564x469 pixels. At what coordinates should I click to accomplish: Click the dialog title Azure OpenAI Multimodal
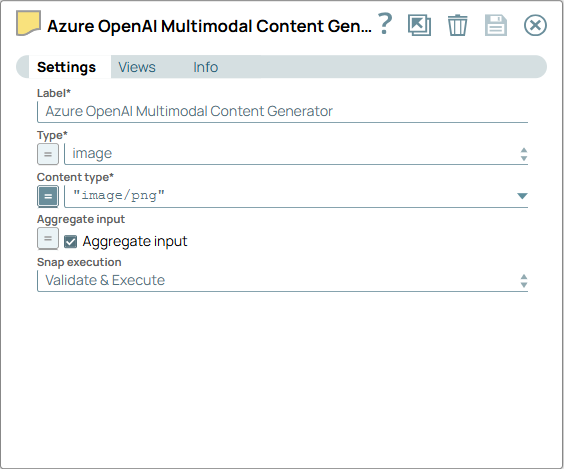209,26
